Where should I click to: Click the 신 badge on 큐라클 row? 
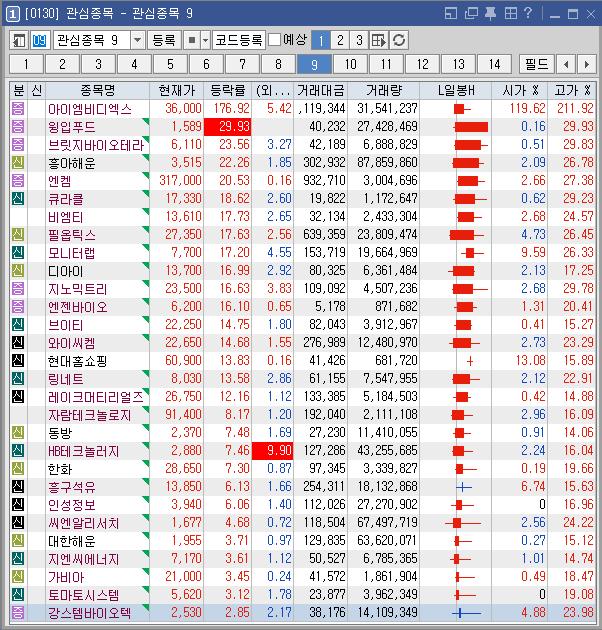(18, 199)
